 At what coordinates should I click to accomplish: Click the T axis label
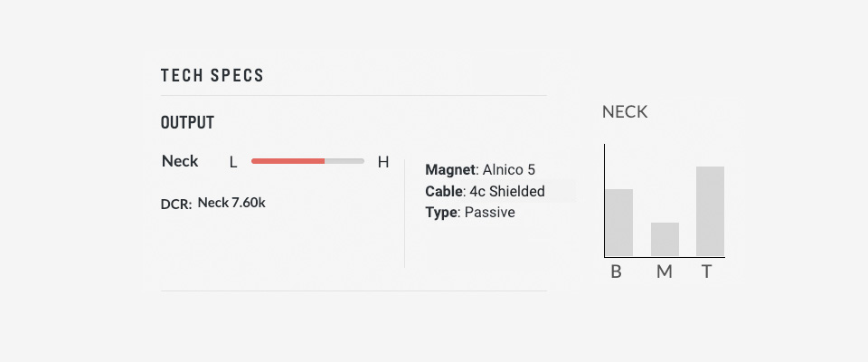click(x=706, y=272)
